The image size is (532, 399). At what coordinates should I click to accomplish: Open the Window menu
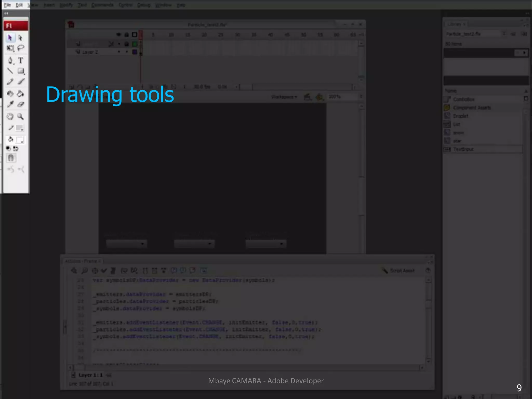(x=163, y=5)
